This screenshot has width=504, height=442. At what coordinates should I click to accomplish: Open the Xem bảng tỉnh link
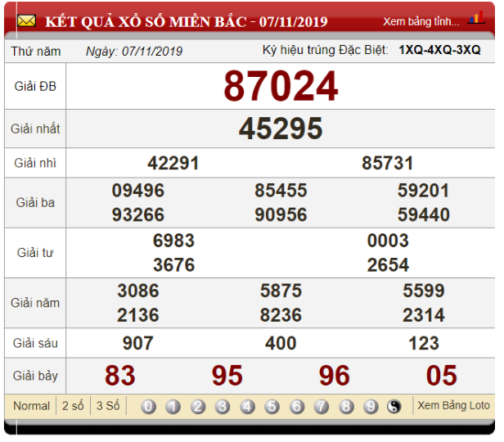(421, 20)
